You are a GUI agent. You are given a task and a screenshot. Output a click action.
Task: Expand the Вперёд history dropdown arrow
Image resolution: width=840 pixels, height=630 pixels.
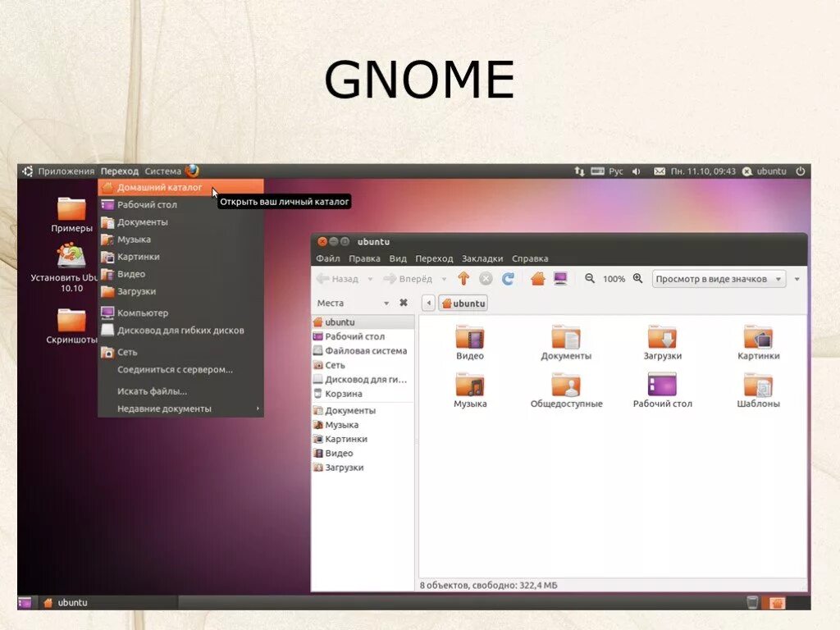click(444, 279)
